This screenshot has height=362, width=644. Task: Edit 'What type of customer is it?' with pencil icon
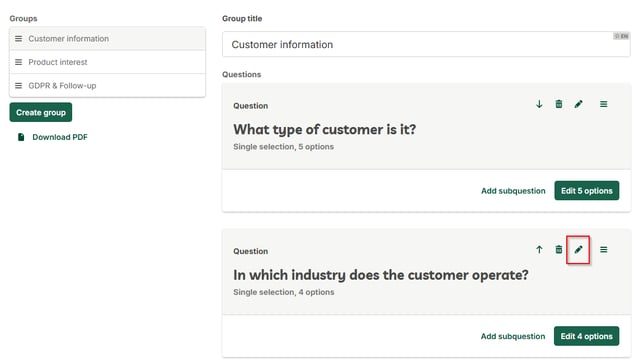click(578, 104)
